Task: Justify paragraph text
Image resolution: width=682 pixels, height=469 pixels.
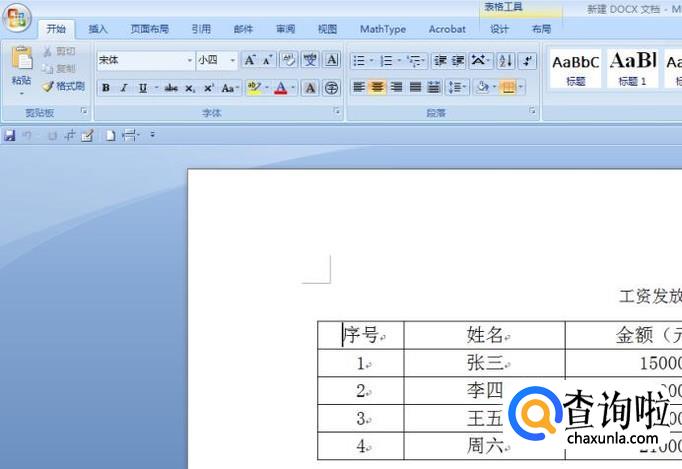Action: pyautogui.click(x=415, y=87)
